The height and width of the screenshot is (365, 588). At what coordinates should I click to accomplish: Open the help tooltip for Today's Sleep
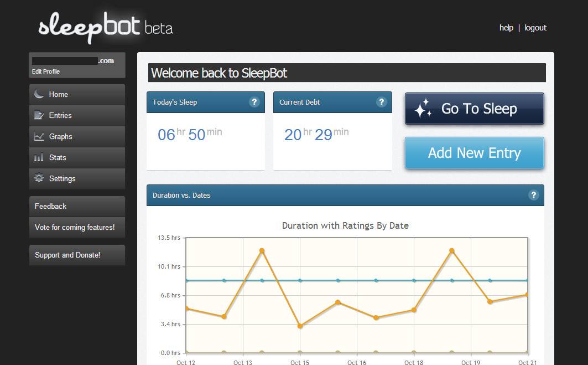pyautogui.click(x=254, y=102)
